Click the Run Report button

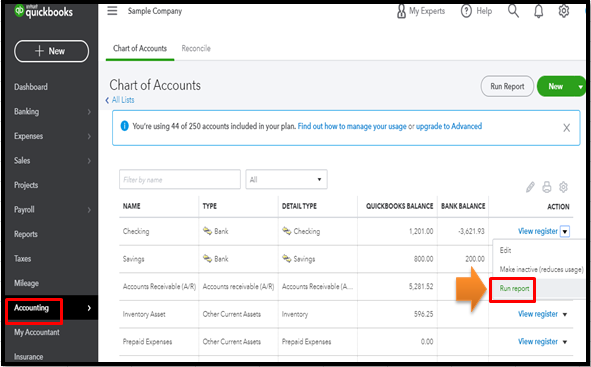507,86
